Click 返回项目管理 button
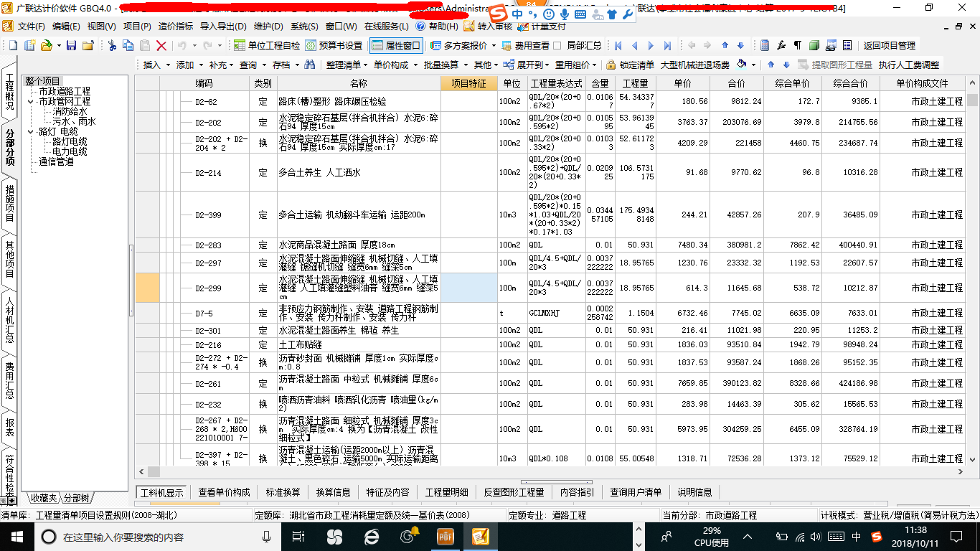 (889, 45)
